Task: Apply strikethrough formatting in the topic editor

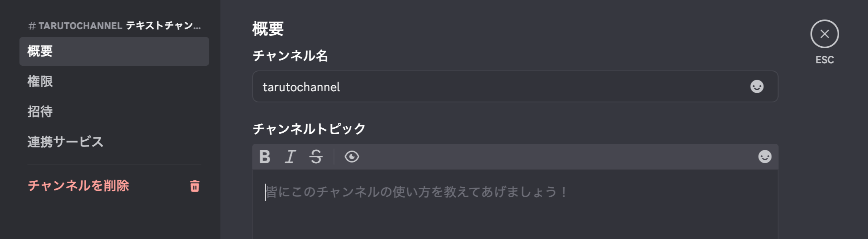Action: pyautogui.click(x=316, y=157)
